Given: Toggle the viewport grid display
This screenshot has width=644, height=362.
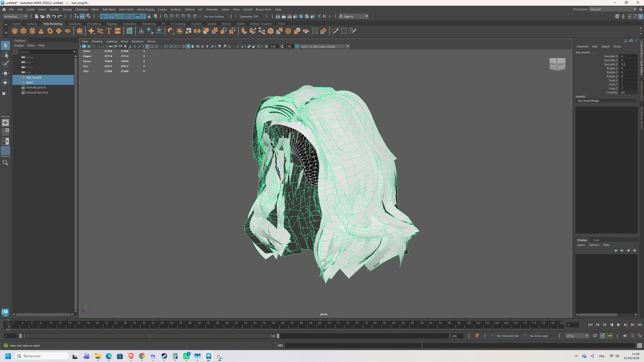Looking at the screenshot, I should point(147,47).
